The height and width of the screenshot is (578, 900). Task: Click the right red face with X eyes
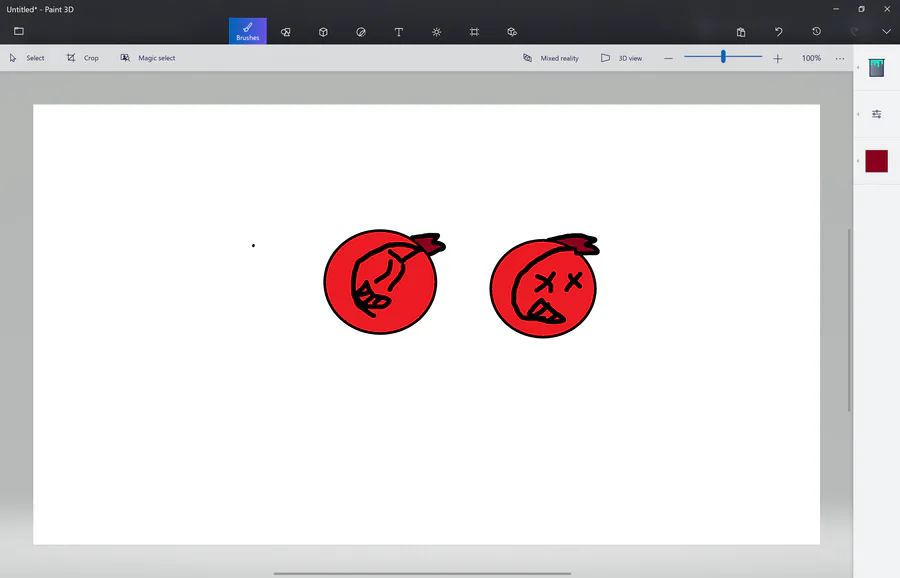coord(544,287)
